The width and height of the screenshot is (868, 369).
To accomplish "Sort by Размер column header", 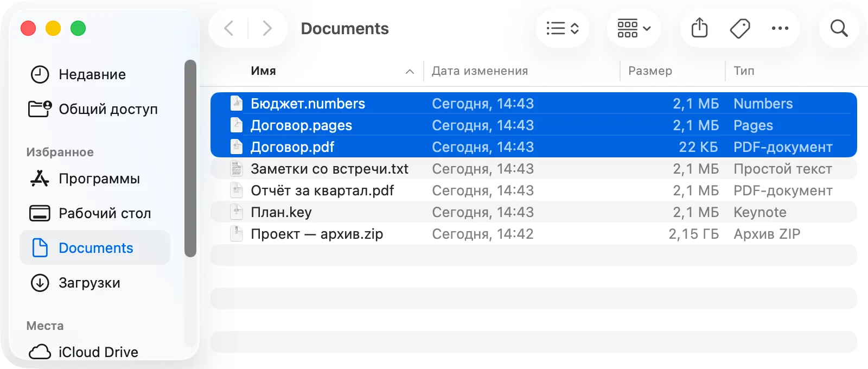I will [650, 71].
